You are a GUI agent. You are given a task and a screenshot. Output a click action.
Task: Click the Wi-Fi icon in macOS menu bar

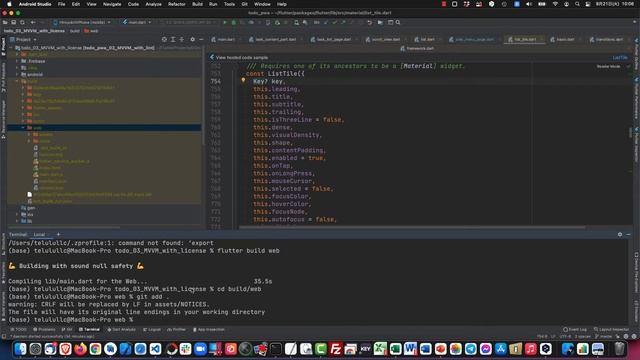[x=555, y=4]
